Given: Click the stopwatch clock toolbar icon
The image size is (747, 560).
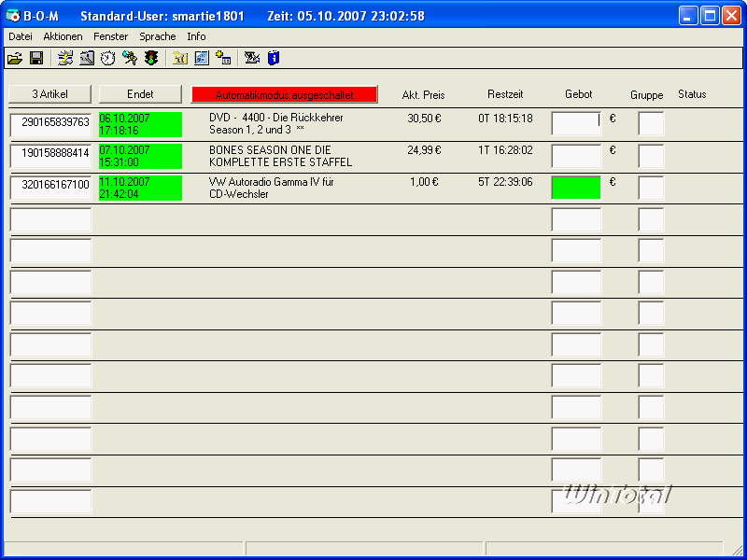Looking at the screenshot, I should click(108, 58).
